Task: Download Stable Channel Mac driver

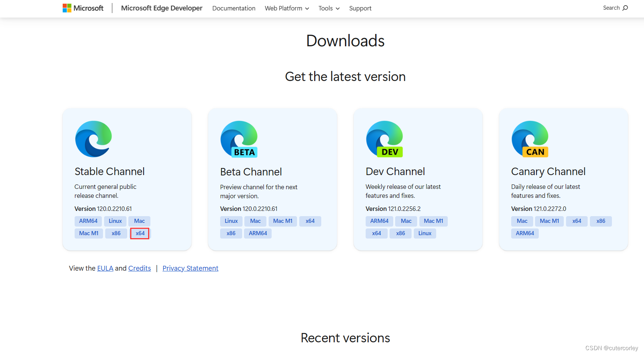Action: [140, 221]
